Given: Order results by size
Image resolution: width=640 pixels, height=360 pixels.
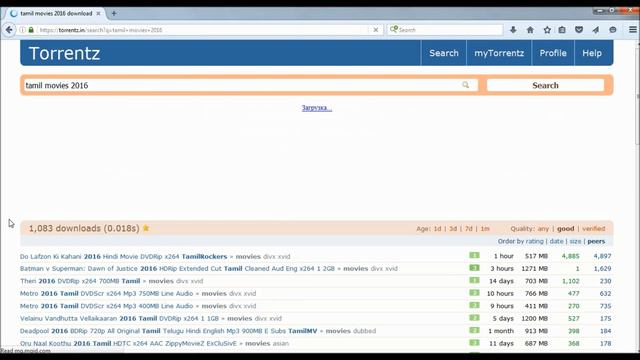Looking at the screenshot, I should click(x=575, y=241).
